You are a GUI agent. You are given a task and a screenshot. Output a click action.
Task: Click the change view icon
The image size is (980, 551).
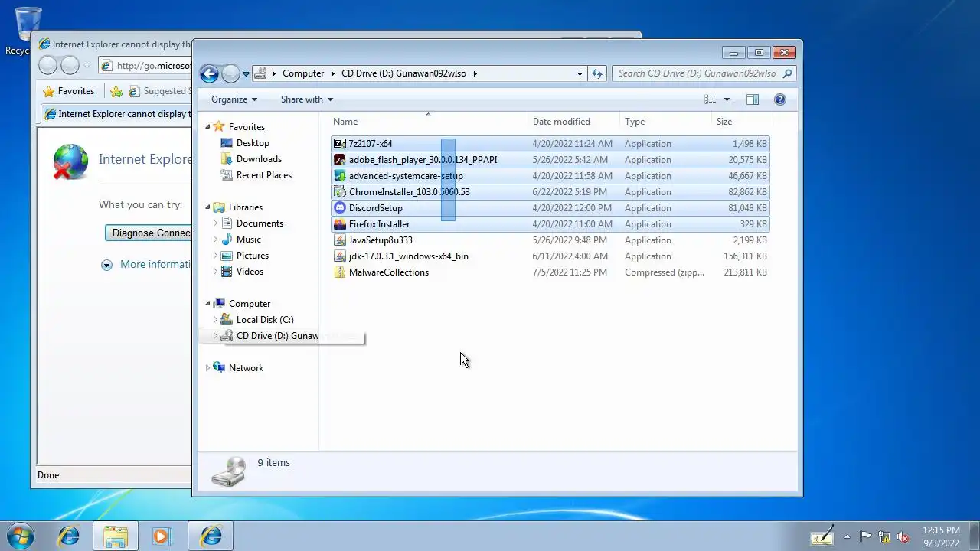click(x=710, y=99)
